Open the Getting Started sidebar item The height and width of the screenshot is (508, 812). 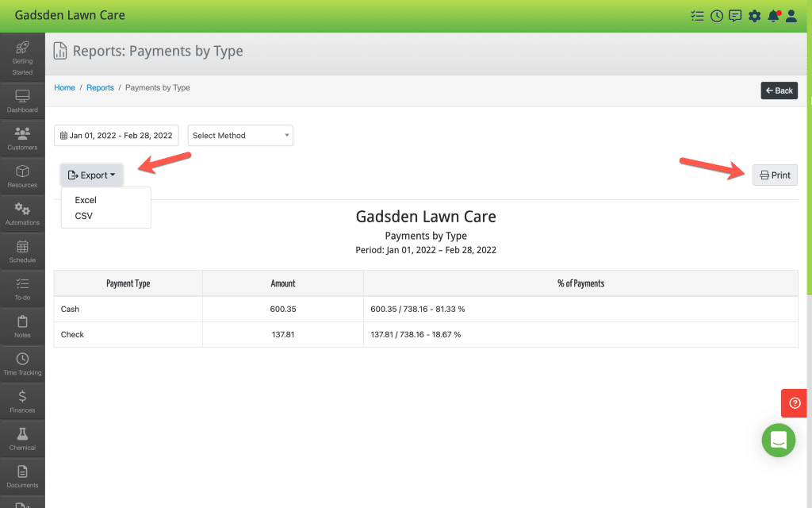22,57
